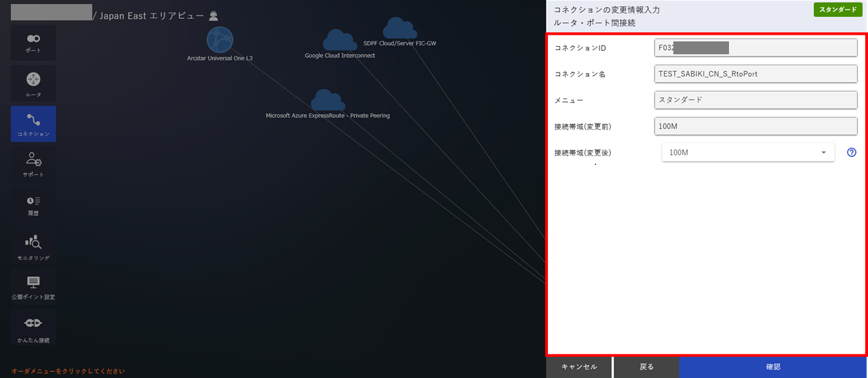Open the ポート sidebar menu
Image resolution: width=868 pixels, height=378 pixels.
pyautogui.click(x=33, y=43)
